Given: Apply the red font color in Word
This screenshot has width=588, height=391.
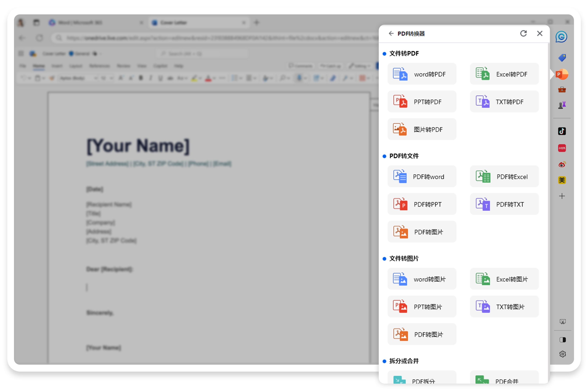Looking at the screenshot, I should (x=208, y=78).
